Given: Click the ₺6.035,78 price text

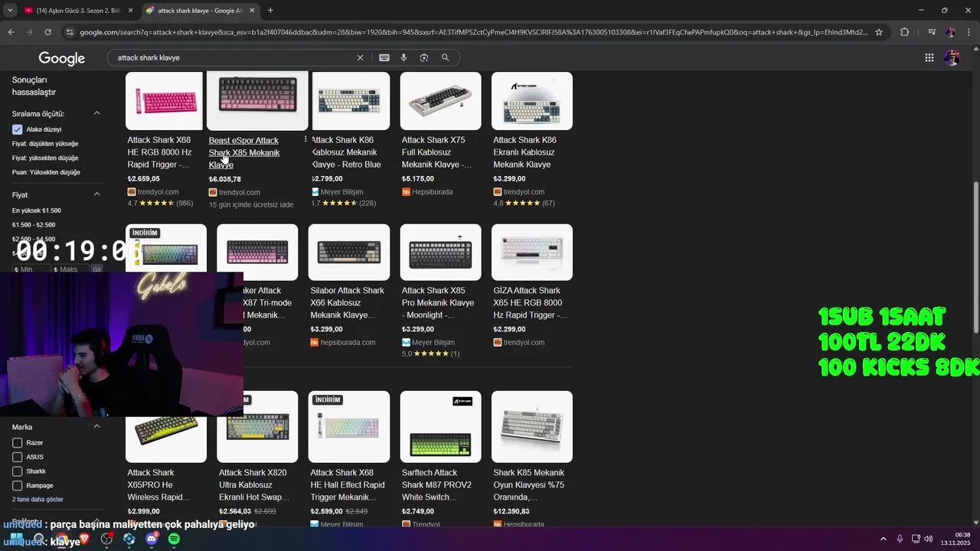Looking at the screenshot, I should tap(225, 179).
